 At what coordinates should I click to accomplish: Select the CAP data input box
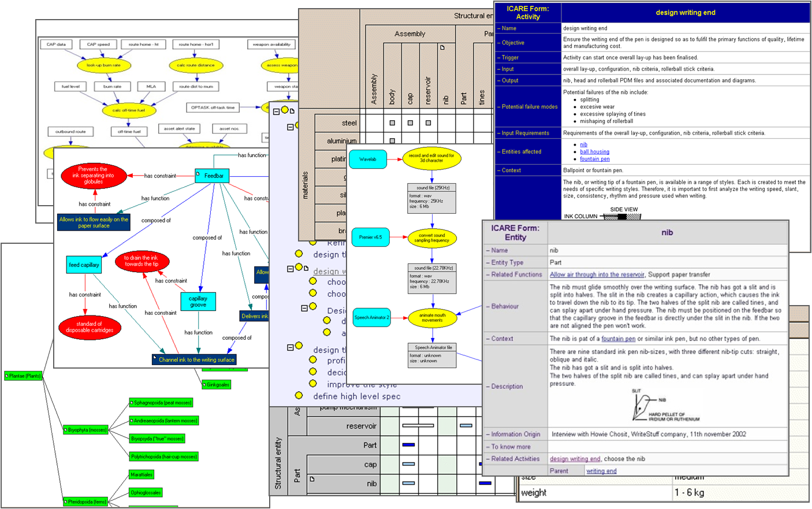[56, 44]
